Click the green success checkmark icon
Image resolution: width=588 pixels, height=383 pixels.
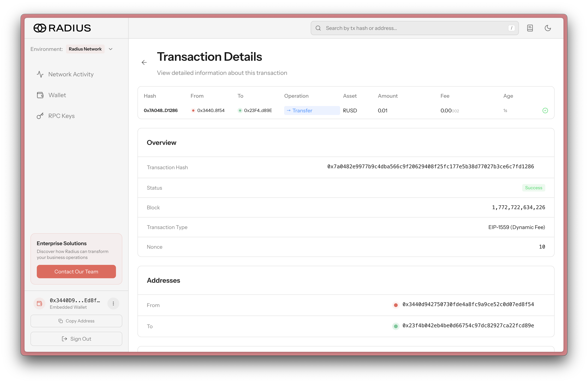(x=545, y=110)
